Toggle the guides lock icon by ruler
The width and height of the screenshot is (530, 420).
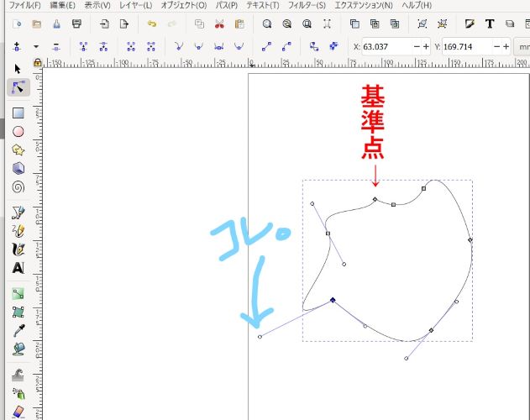pos(38,63)
